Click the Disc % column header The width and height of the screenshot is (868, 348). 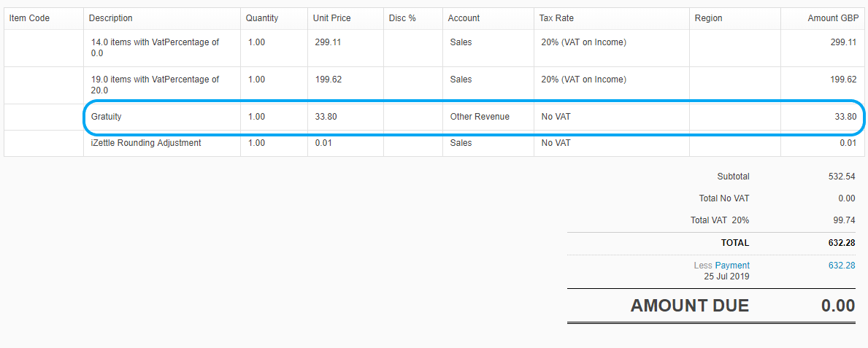click(x=402, y=18)
